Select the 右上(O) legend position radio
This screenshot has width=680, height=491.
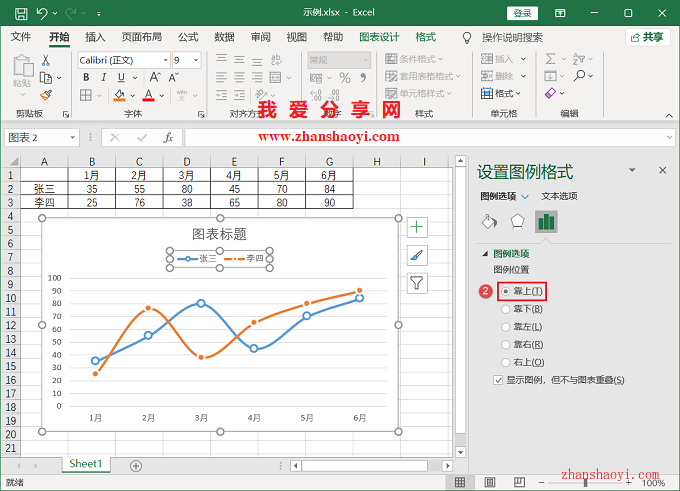(505, 362)
